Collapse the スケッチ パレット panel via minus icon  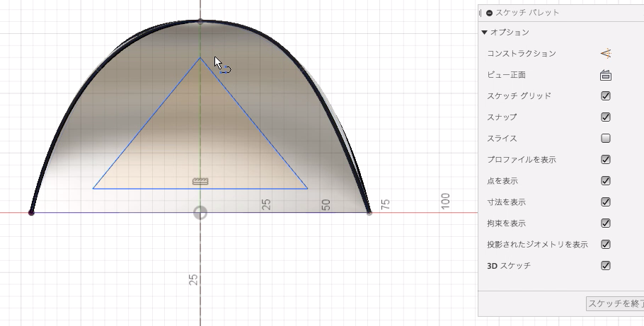(x=489, y=13)
